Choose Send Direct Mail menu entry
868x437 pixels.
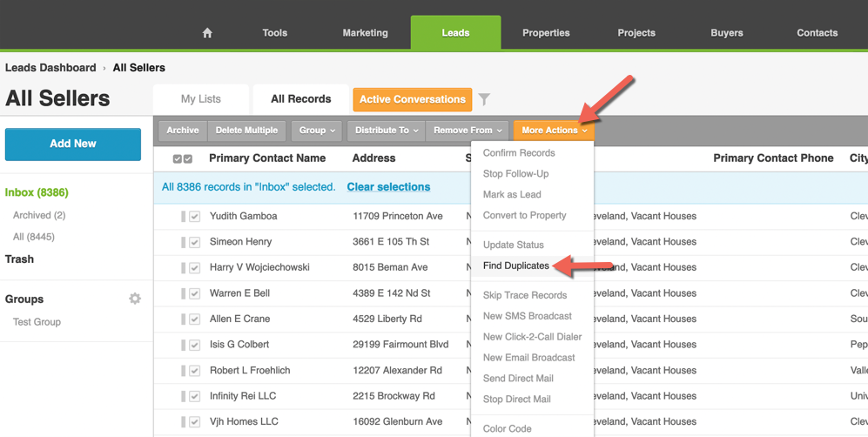[x=518, y=379]
